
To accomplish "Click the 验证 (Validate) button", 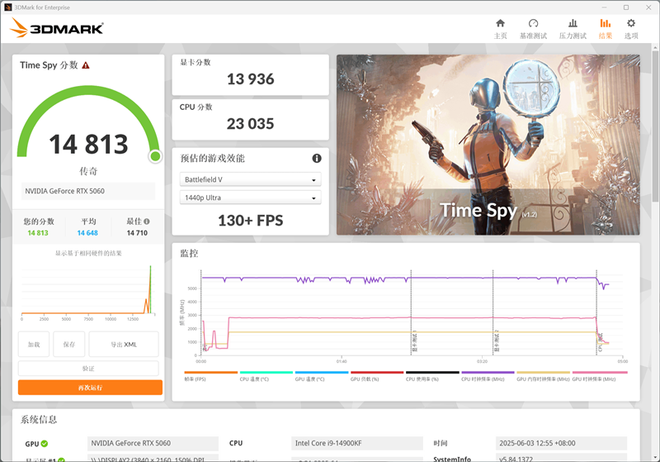I will pos(90,368).
